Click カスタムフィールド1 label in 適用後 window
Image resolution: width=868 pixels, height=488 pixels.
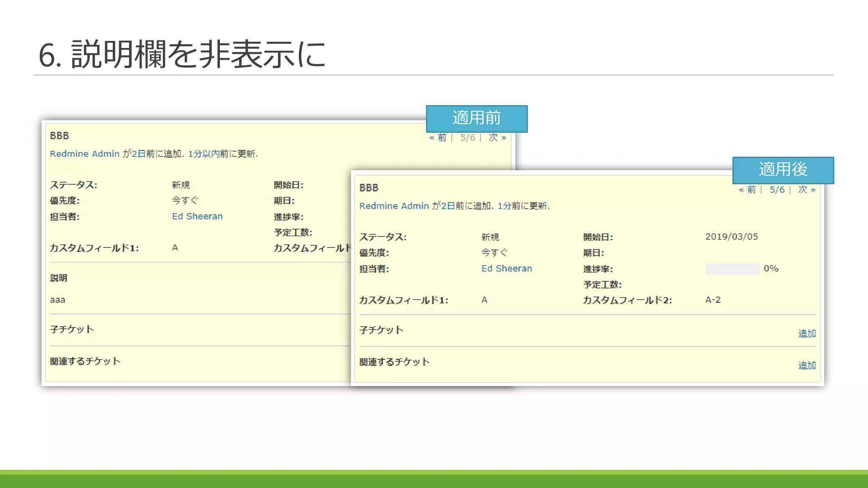tap(403, 300)
